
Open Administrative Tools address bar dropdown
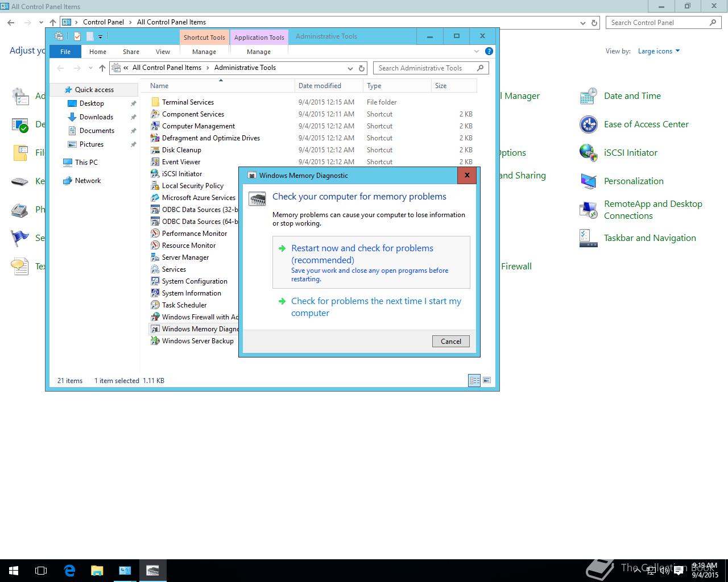tap(350, 68)
